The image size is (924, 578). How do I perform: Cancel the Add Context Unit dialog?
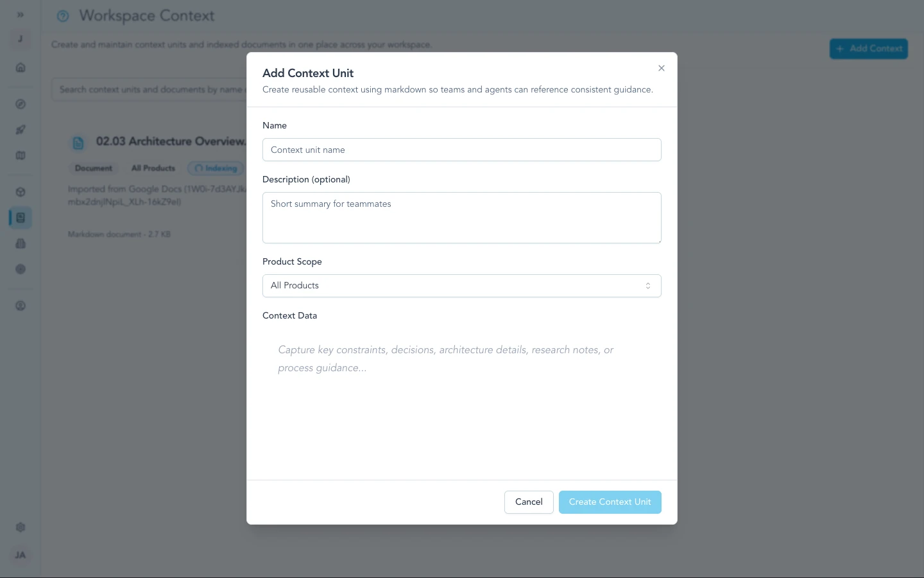tap(529, 502)
